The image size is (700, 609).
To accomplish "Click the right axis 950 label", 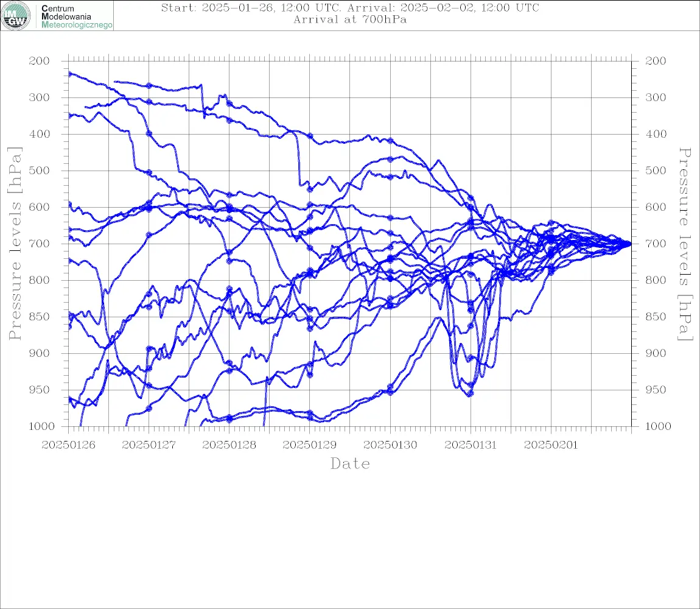I will (x=656, y=390).
